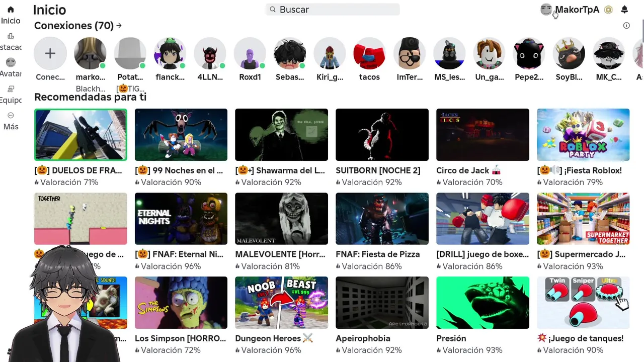Open MALEVOLENTE horror game thumbnail
The image size is (644, 362).
click(282, 219)
